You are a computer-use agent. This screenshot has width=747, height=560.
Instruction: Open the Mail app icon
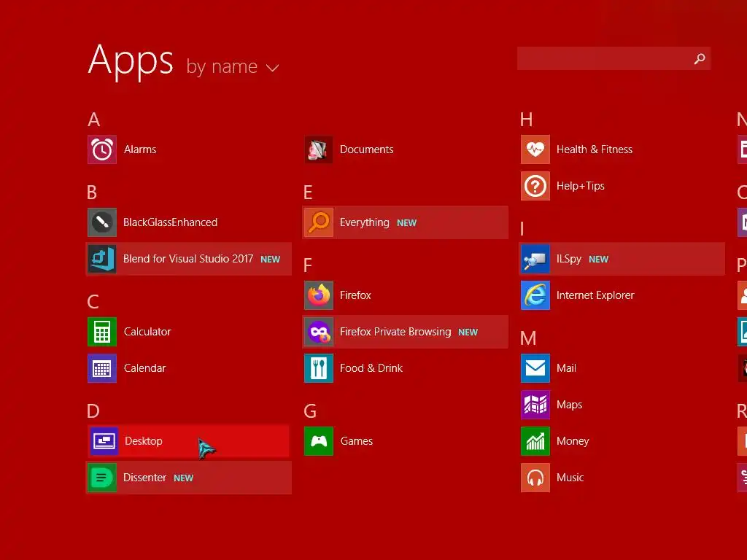535,368
